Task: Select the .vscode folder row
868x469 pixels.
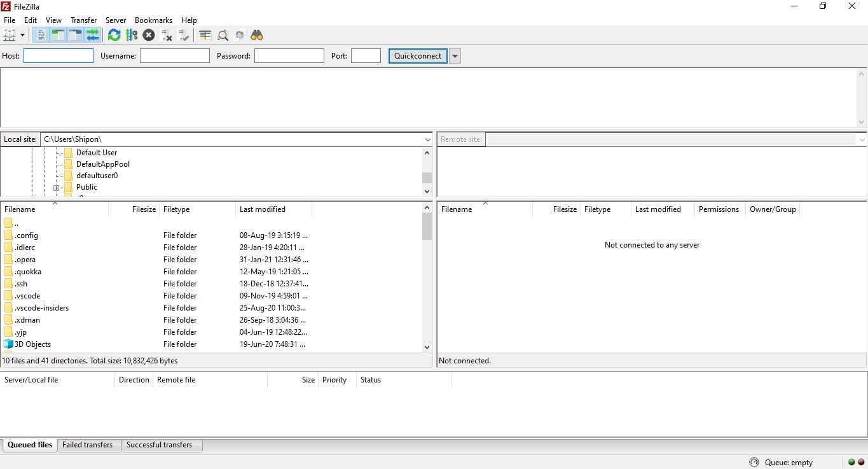Action: pos(211,296)
